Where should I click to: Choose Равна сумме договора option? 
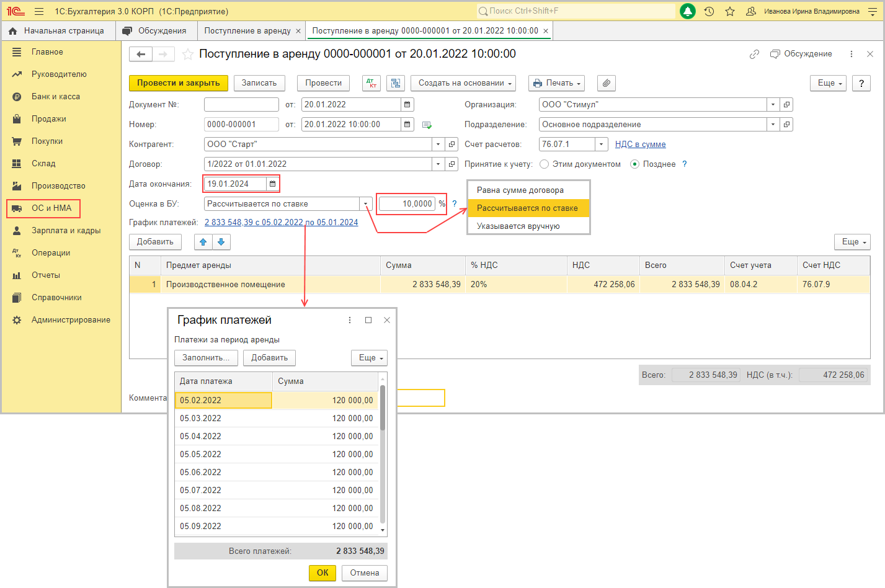[x=528, y=190]
